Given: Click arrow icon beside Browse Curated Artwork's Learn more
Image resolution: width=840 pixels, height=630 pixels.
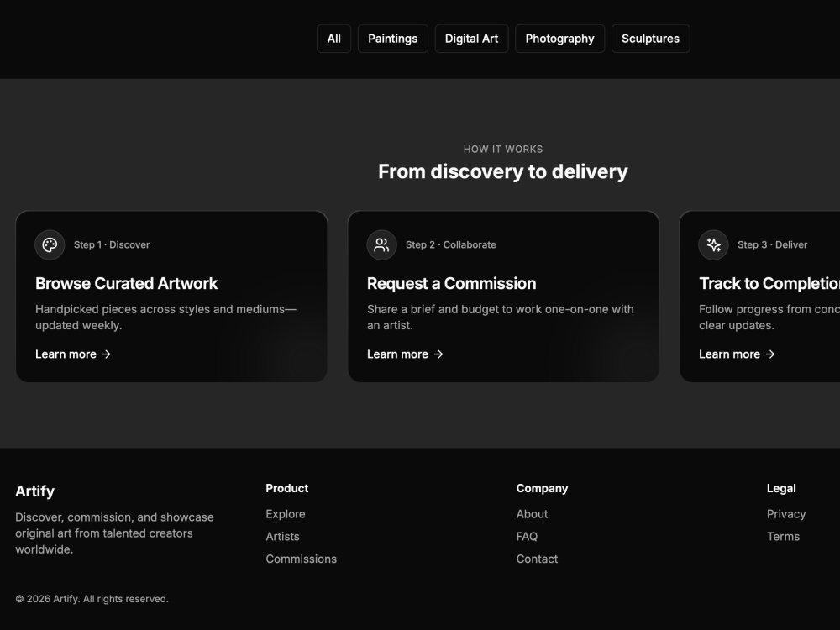Looking at the screenshot, I should pyautogui.click(x=106, y=354).
